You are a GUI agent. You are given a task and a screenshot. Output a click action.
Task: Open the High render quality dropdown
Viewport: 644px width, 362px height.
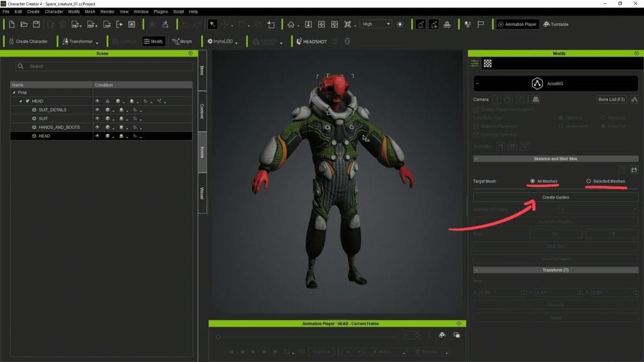[x=375, y=25]
